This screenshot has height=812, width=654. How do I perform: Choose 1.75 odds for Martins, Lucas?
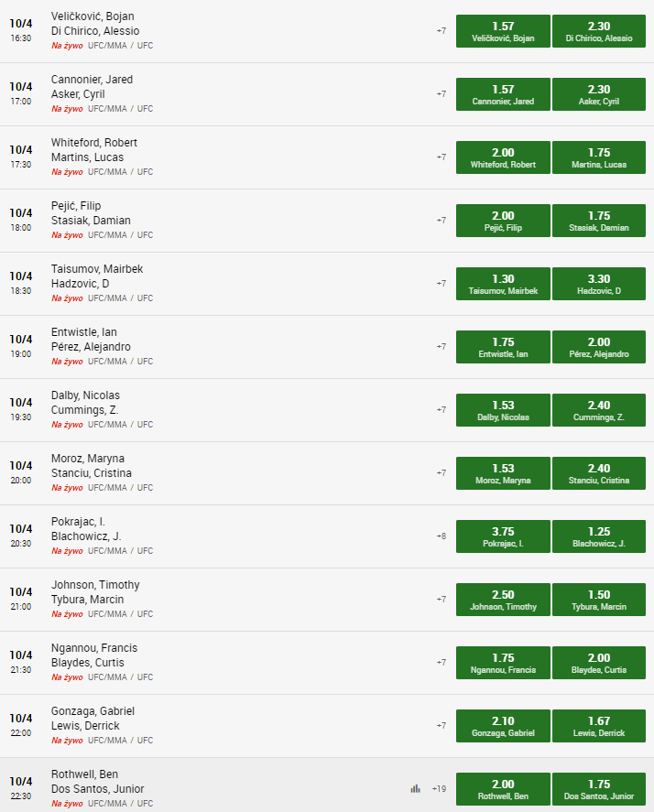click(598, 157)
